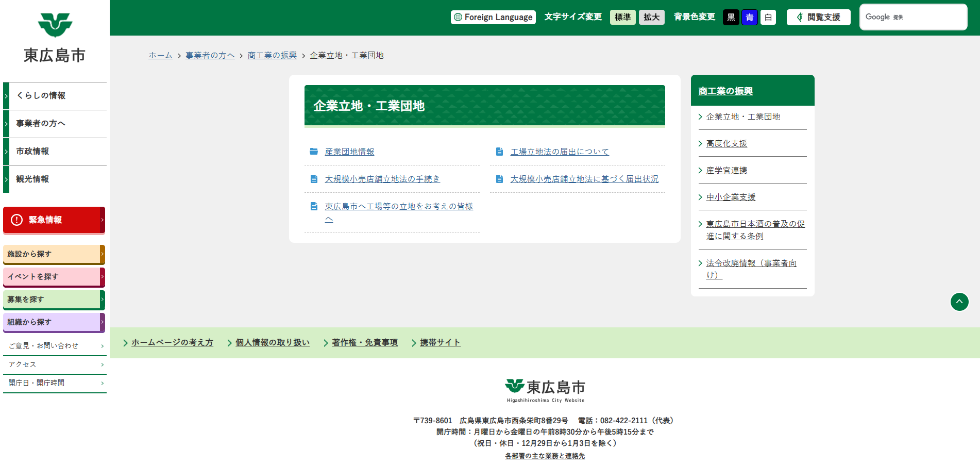The image size is (980, 465).
Task: Click the icon on the 閲覧支援 button
Action: [x=800, y=17]
